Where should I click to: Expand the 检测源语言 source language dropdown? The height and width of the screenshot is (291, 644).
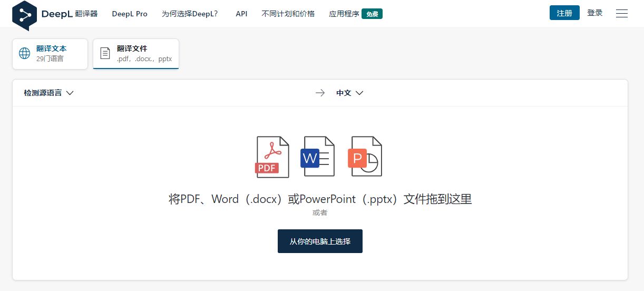(48, 93)
